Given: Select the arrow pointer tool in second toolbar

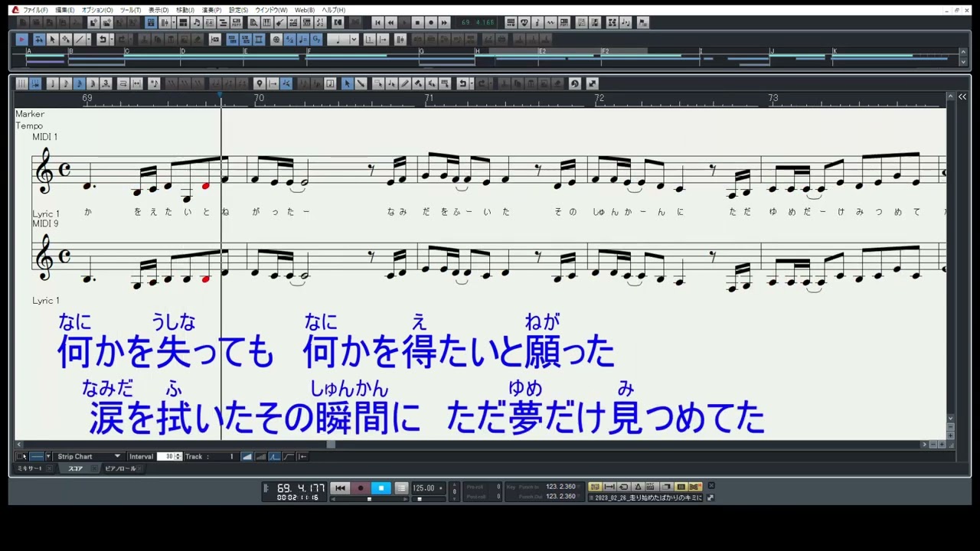Looking at the screenshot, I should tap(52, 39).
